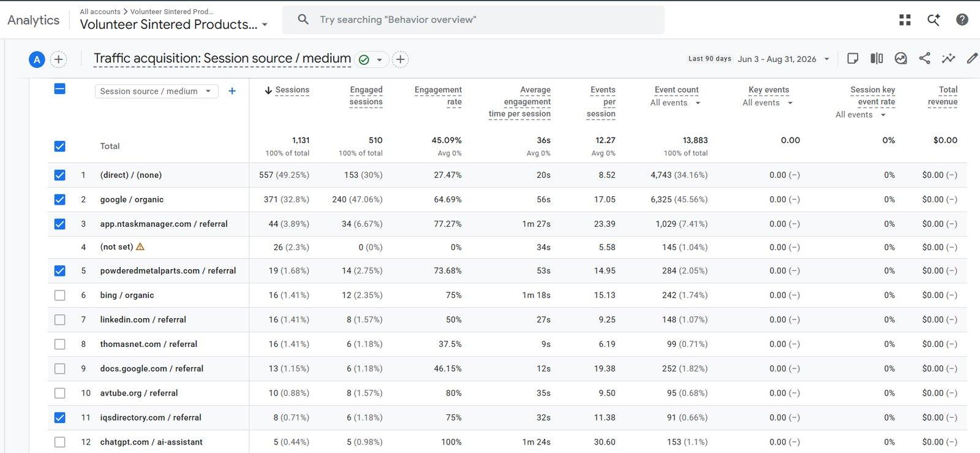Click the 13,883 total event count value

point(695,140)
